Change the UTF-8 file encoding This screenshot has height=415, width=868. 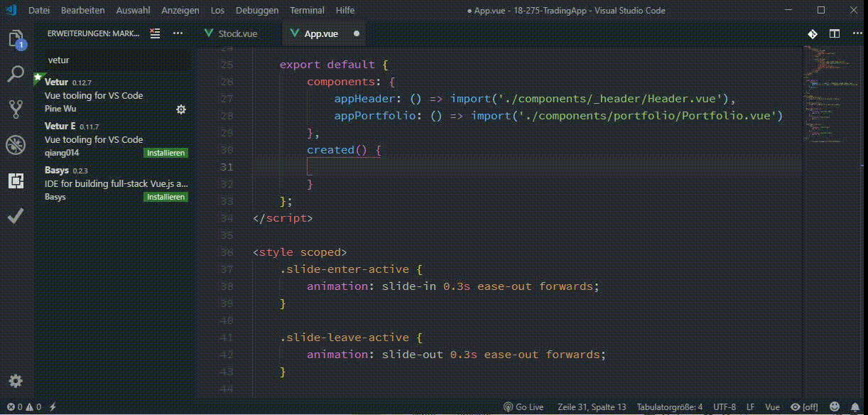point(725,407)
